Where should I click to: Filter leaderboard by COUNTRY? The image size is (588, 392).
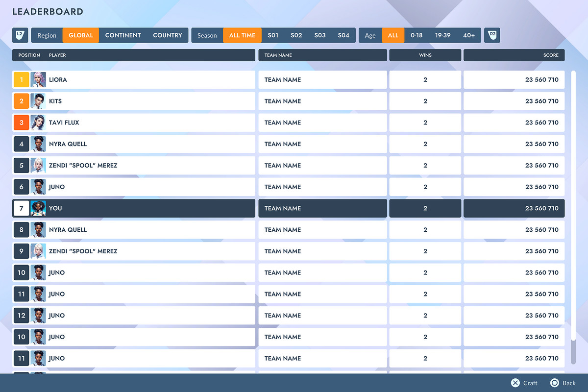click(x=168, y=35)
